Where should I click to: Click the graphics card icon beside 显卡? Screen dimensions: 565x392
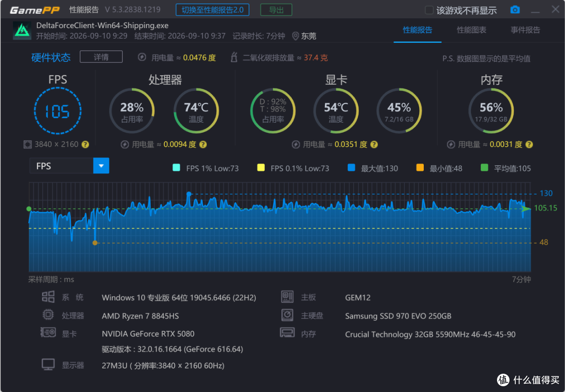pos(48,332)
